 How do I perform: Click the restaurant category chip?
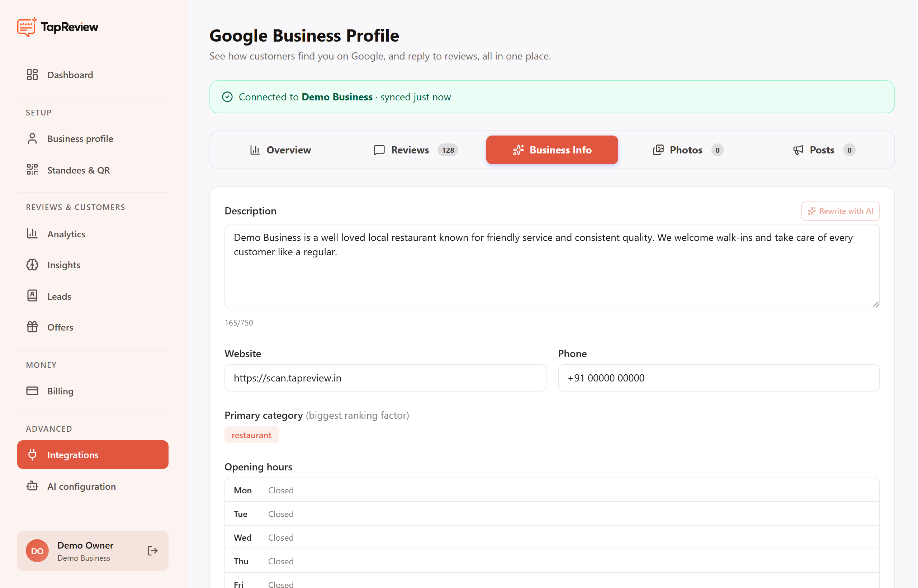(252, 435)
